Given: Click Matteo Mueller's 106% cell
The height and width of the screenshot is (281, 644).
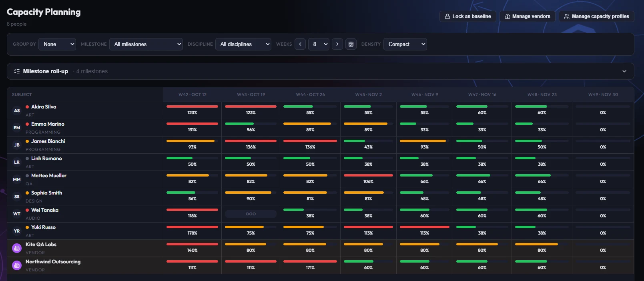Looking at the screenshot, I should (368, 179).
